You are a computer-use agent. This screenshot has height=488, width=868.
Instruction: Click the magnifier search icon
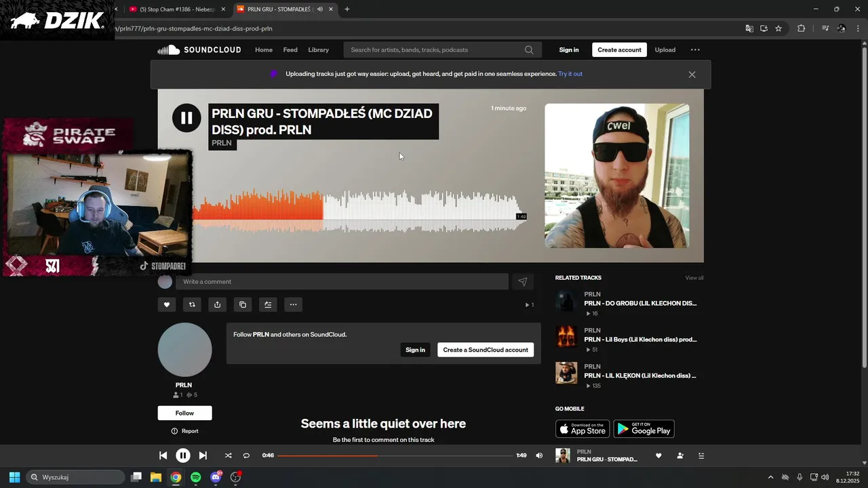(529, 49)
